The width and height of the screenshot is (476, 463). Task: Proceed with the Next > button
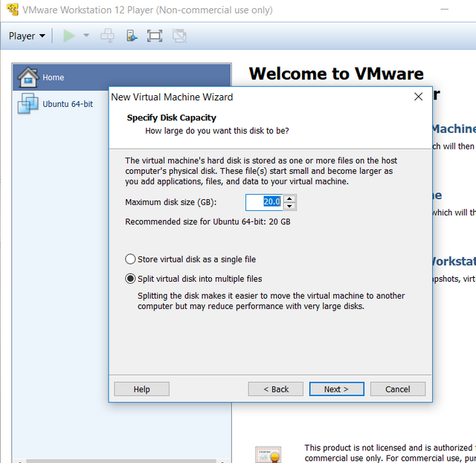tap(337, 389)
